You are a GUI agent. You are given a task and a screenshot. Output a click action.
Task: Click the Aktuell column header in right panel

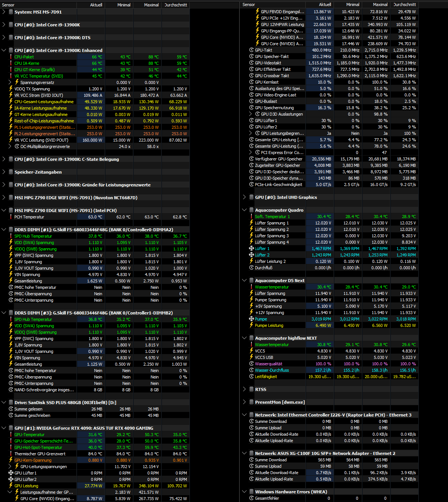click(x=320, y=5)
